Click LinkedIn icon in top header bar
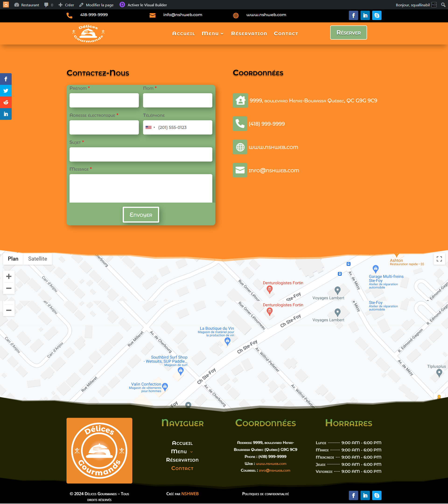448x504 pixels. click(365, 15)
